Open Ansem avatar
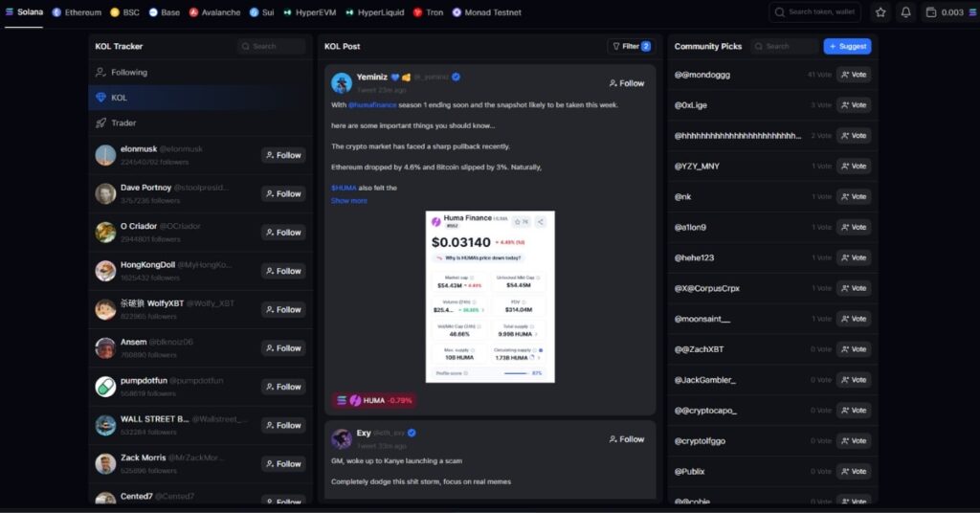This screenshot has height=513, width=980. coord(105,348)
